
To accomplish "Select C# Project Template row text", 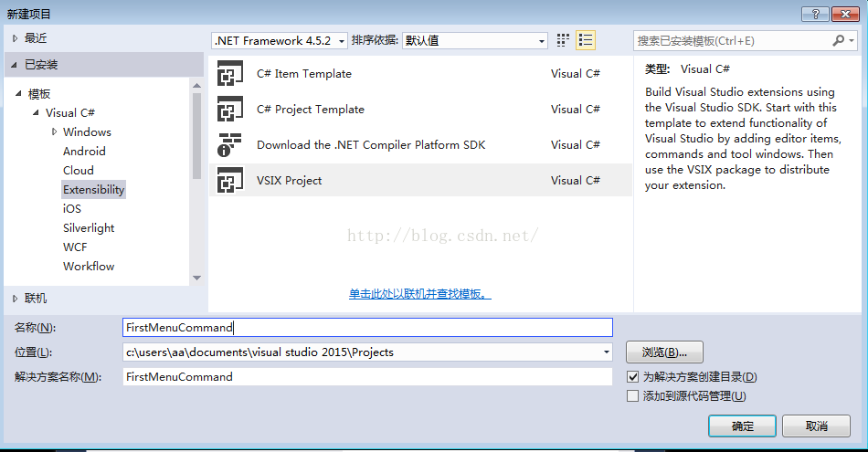I will point(311,109).
